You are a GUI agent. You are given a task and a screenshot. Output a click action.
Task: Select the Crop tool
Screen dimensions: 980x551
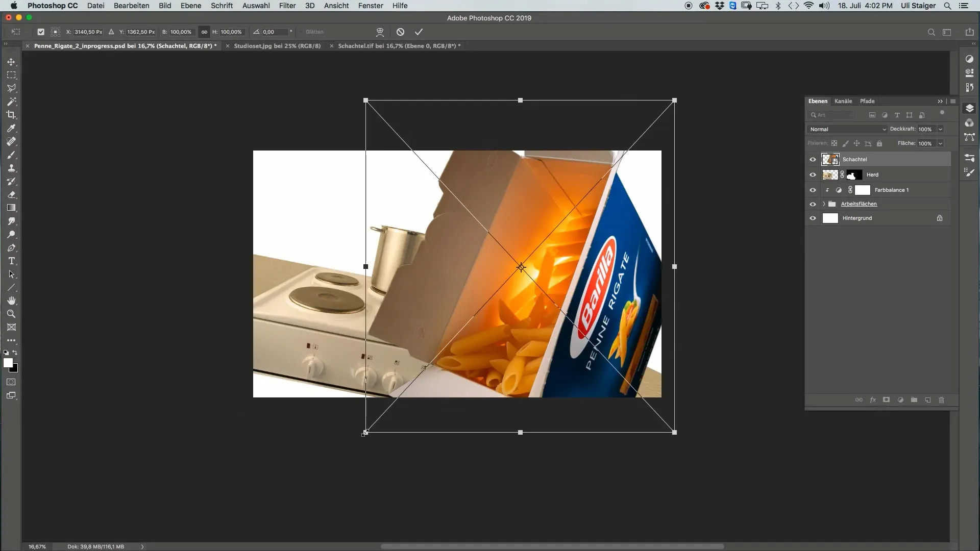(11, 115)
